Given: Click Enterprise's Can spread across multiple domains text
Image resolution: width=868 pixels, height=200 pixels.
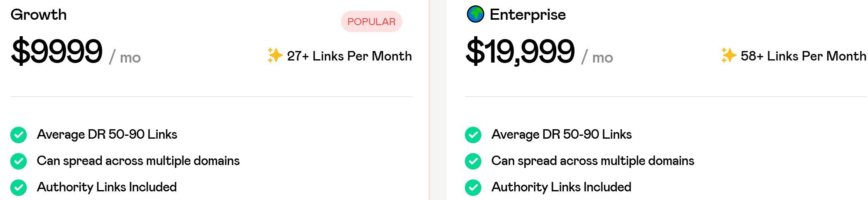Looking at the screenshot, I should [593, 161].
